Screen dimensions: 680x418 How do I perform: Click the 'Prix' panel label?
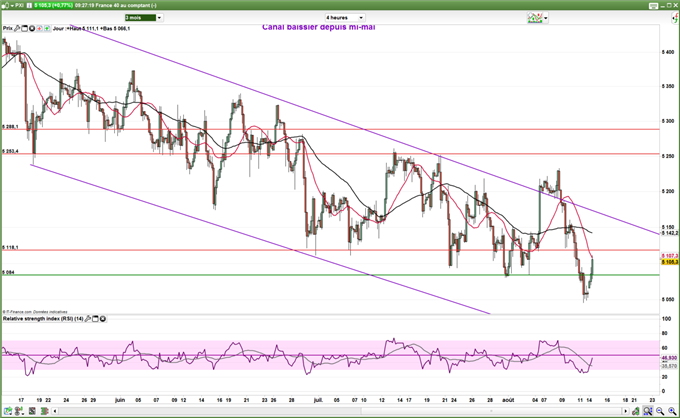(x=8, y=29)
